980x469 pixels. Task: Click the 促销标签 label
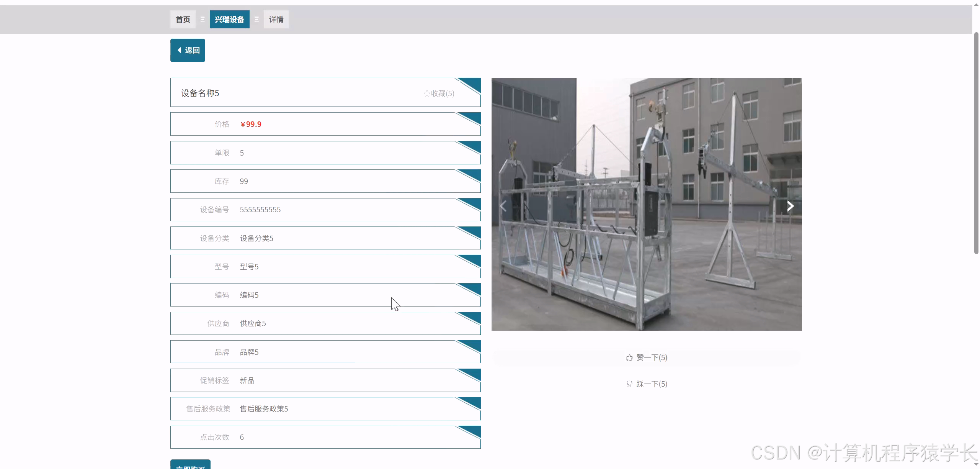214,380
